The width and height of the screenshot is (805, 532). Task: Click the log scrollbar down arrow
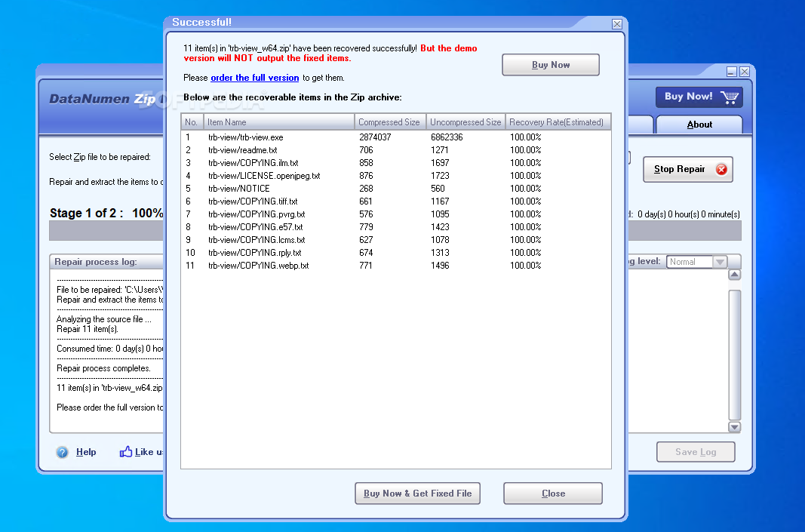[735, 426]
